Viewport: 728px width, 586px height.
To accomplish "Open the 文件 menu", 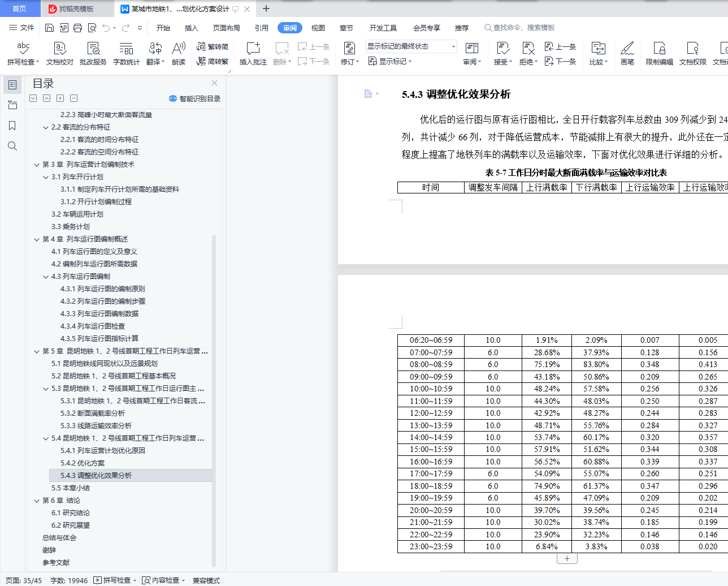I will [21, 28].
